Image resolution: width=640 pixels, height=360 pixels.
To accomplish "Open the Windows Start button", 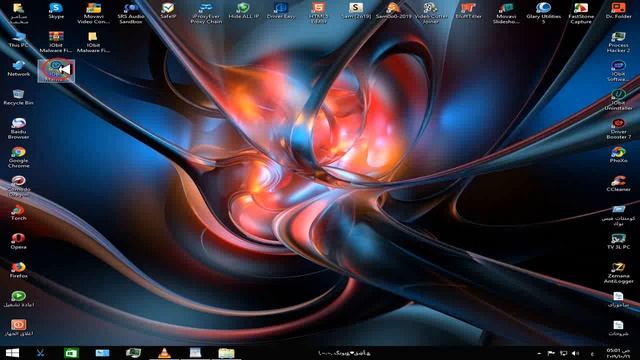I will coord(12,353).
